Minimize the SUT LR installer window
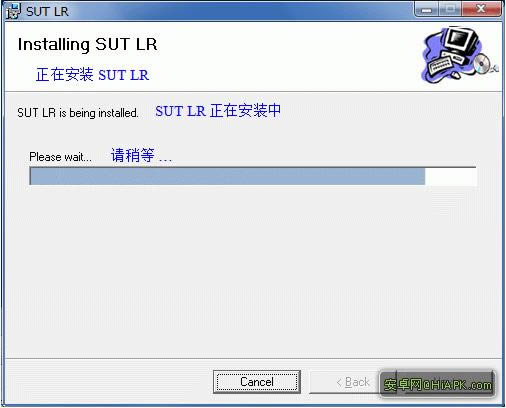The image size is (506, 408). coord(426,10)
